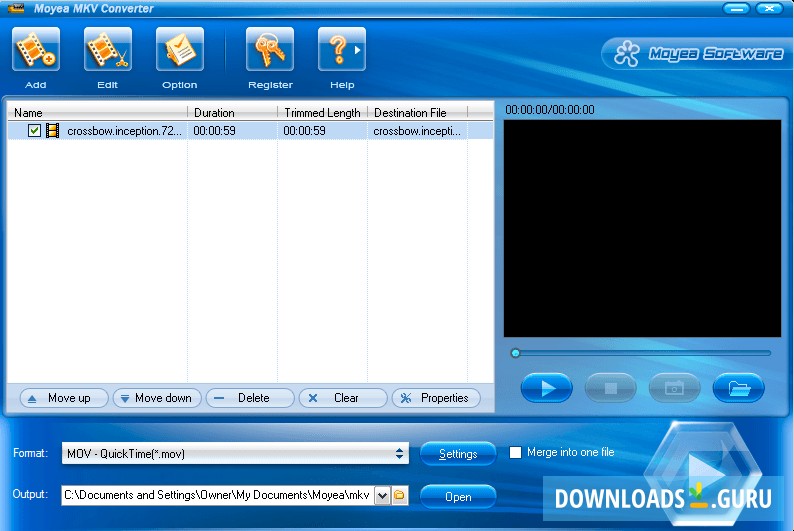The width and height of the screenshot is (794, 531).
Task: Expand the Help menu arrow
Action: tap(358, 50)
